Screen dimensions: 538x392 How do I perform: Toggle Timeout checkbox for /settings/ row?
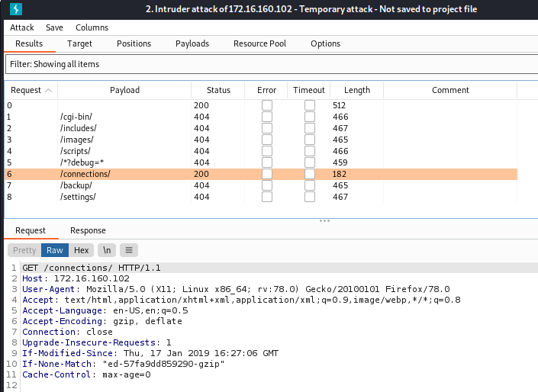coord(310,197)
